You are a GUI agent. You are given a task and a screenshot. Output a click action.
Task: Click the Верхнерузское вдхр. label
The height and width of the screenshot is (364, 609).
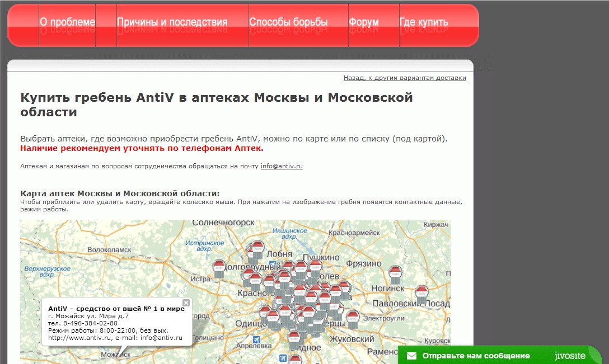click(x=47, y=271)
